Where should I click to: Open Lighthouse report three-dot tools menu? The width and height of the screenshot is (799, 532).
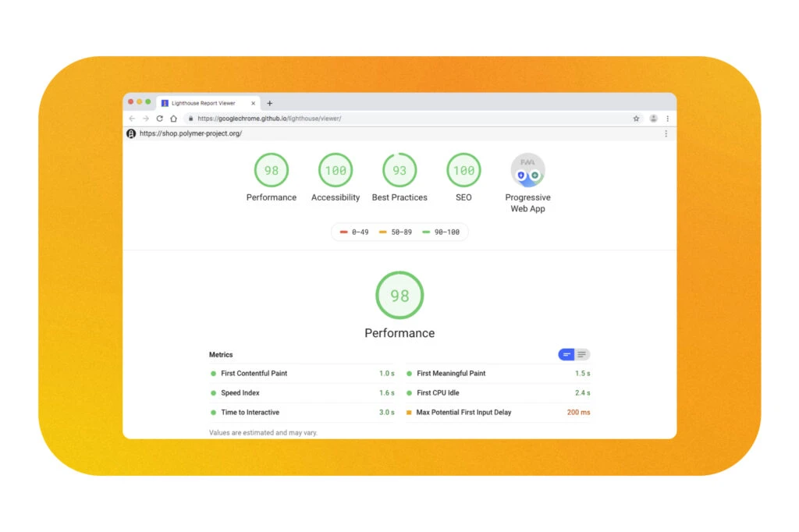point(666,133)
